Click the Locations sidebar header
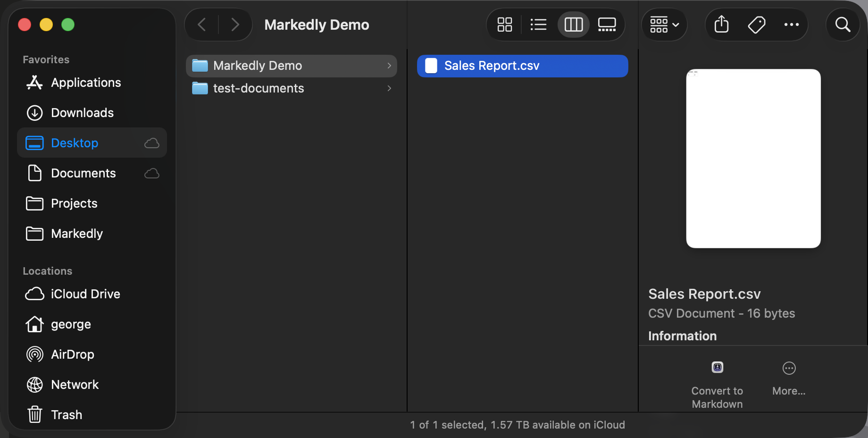The width and height of the screenshot is (868, 438). click(x=48, y=271)
